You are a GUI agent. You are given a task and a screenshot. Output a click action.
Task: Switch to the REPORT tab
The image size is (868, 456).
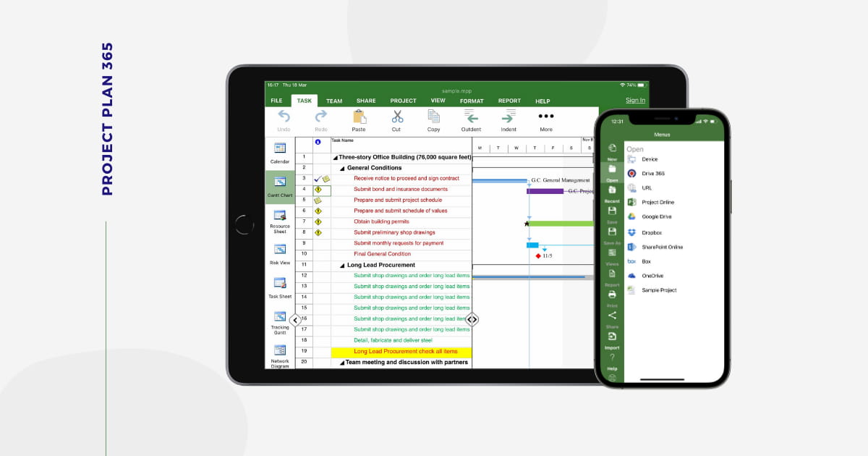(x=509, y=101)
